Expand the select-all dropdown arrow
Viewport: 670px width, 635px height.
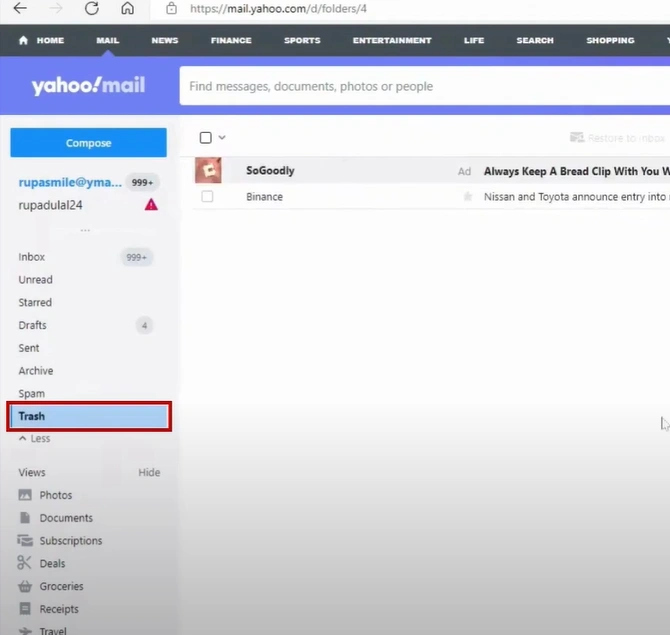tap(222, 138)
